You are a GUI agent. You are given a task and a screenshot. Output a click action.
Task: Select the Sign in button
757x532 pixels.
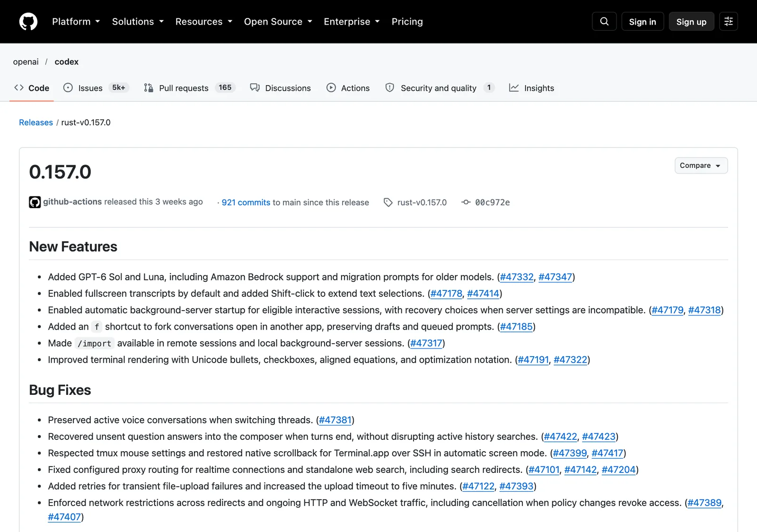(643, 22)
